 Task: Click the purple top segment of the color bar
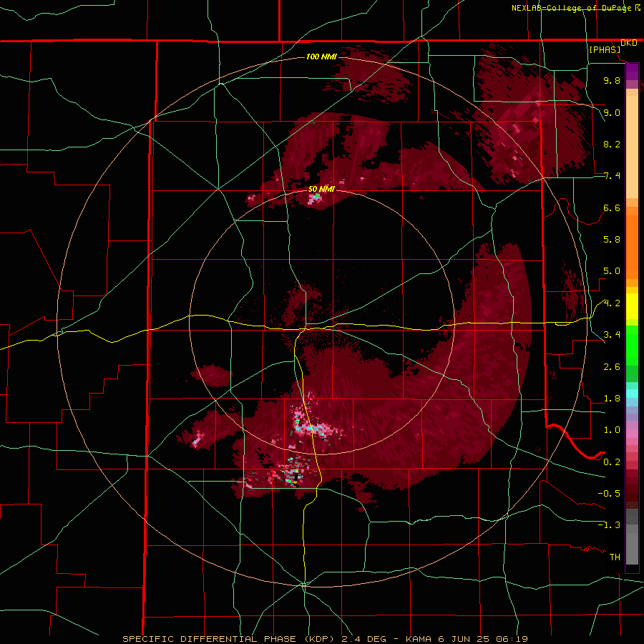coord(632,72)
